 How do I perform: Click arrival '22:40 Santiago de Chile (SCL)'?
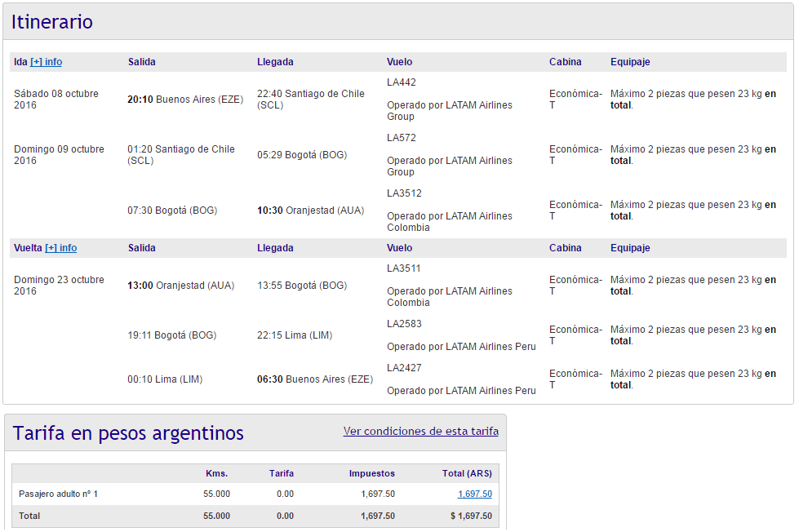pos(311,100)
